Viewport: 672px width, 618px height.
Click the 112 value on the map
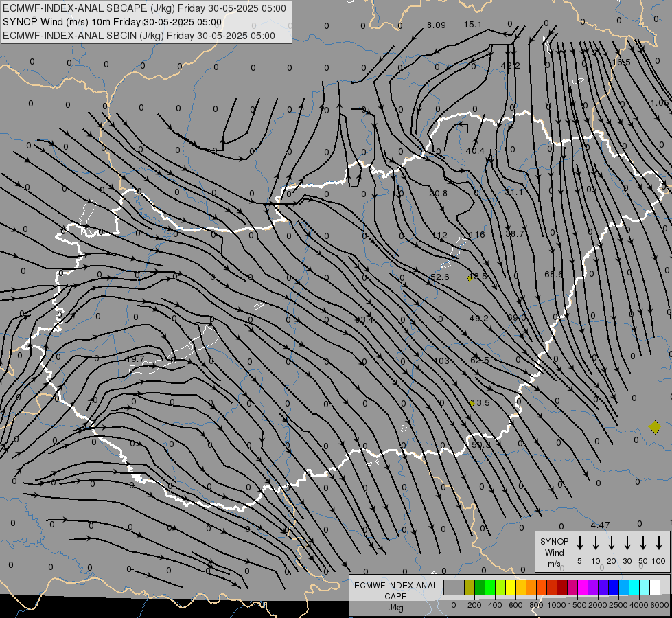(439, 236)
